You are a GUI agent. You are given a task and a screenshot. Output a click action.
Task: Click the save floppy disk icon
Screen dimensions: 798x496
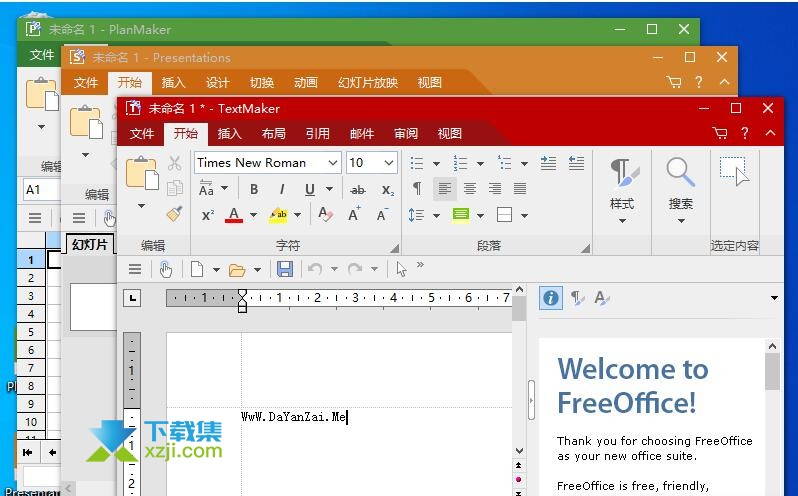285,269
